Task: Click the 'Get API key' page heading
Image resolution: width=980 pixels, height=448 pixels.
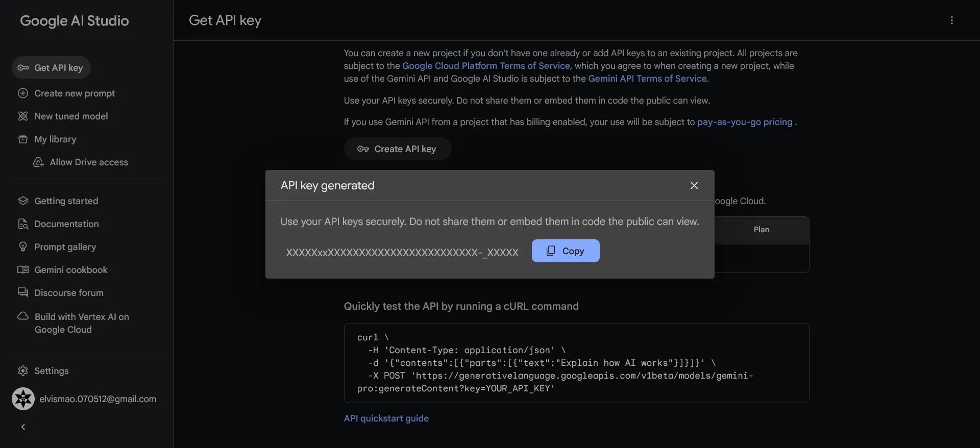Action: (x=225, y=20)
